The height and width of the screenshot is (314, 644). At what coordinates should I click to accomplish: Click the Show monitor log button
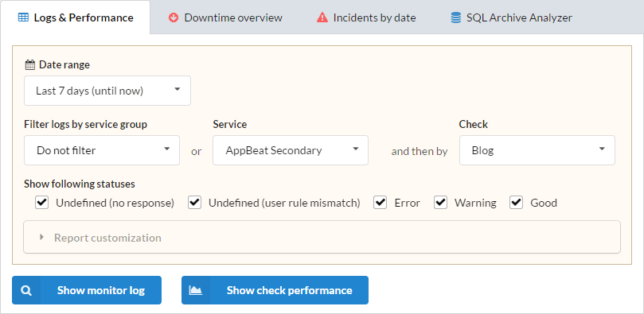click(87, 290)
